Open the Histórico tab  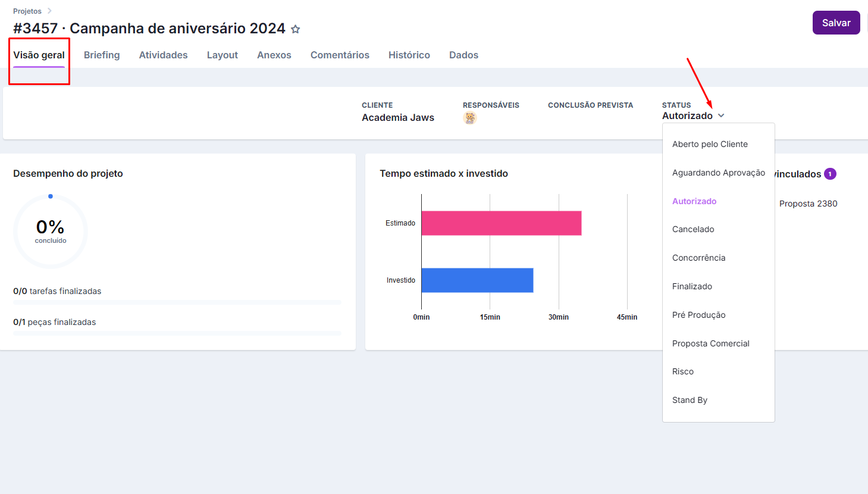(409, 55)
